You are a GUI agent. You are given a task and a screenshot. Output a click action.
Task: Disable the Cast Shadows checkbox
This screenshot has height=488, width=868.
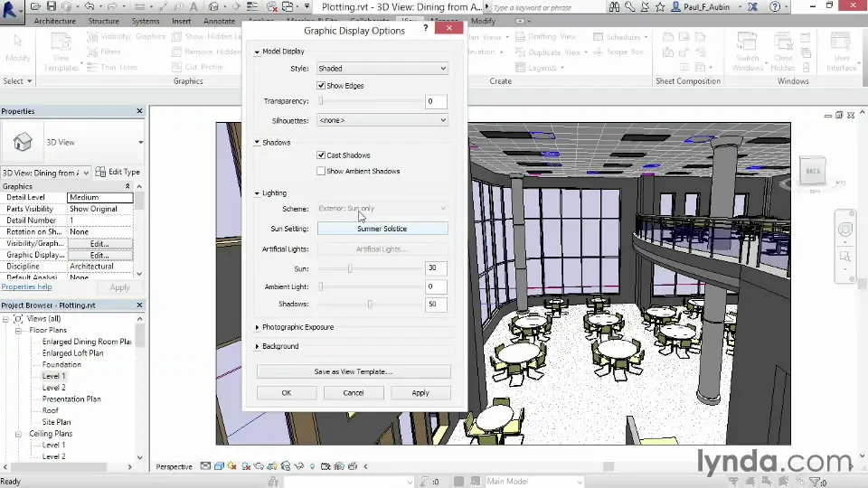pos(321,155)
